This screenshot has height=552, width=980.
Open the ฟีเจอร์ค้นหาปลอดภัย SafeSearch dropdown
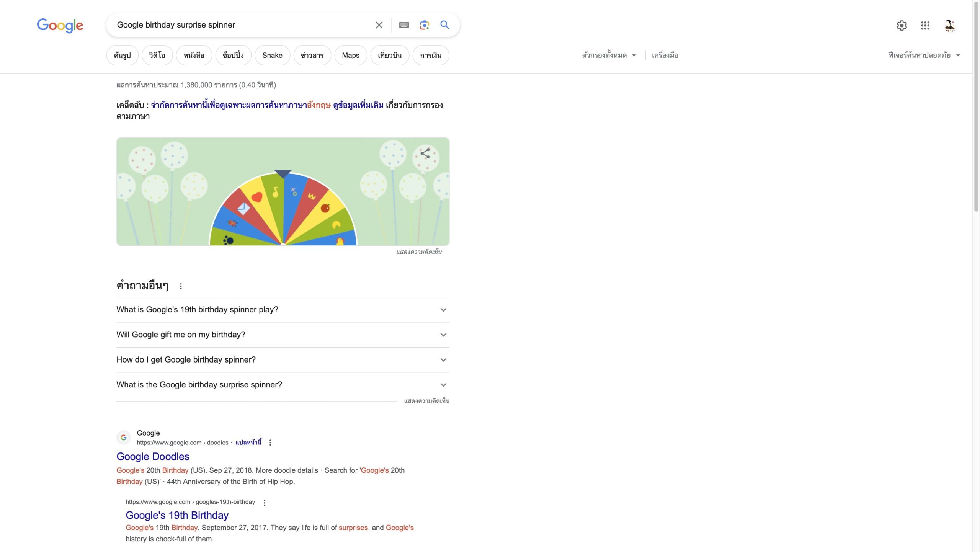[923, 56]
